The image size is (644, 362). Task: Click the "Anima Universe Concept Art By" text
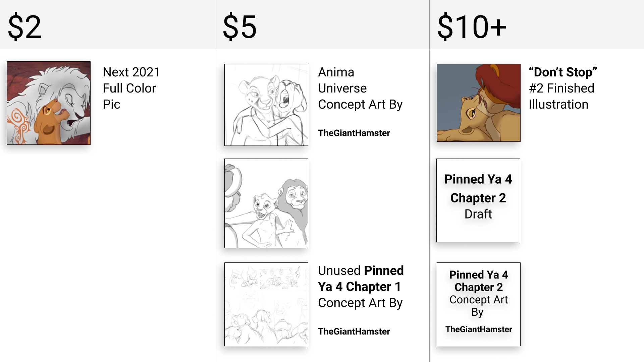point(360,88)
